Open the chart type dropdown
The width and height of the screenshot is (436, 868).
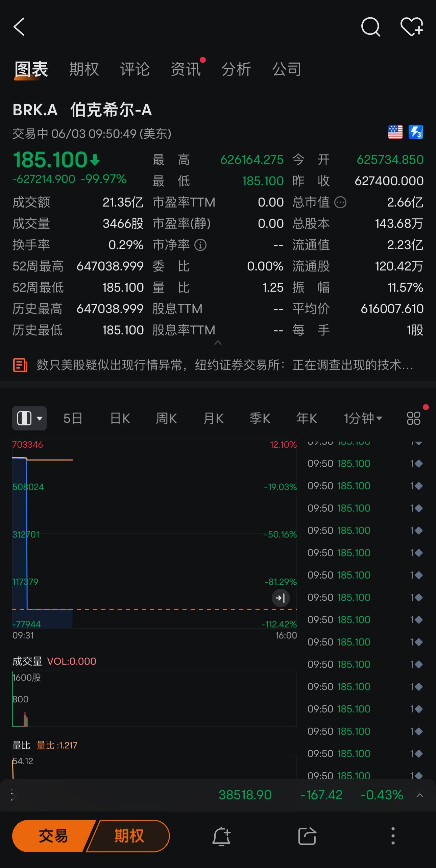29,418
